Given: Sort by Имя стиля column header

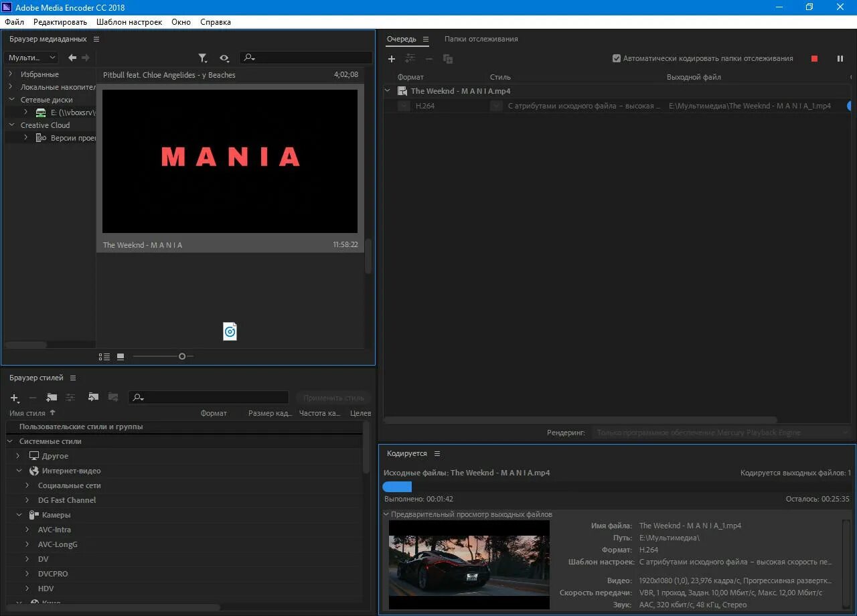Looking at the screenshot, I should (x=27, y=413).
